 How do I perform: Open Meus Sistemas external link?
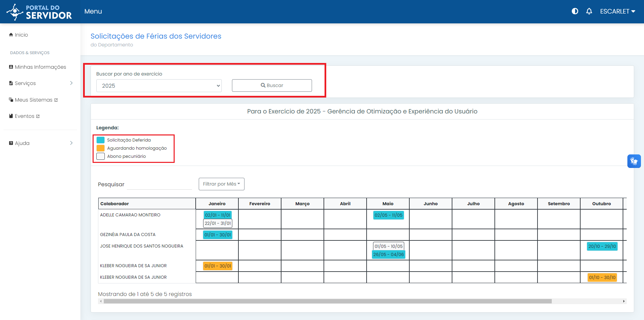(33, 100)
